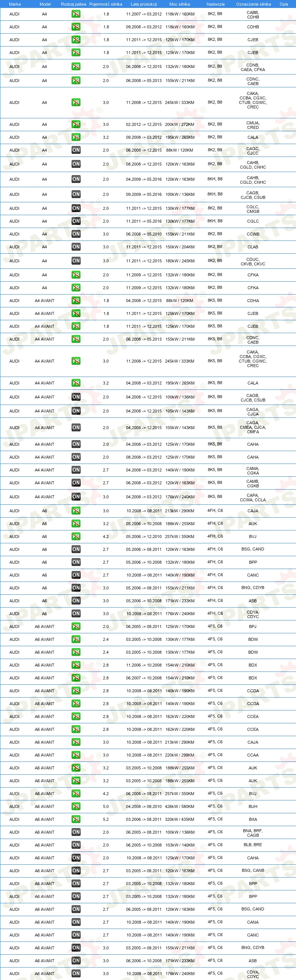Click diesel icon in CAGA, CMEA, CJCA, CMFA row

coord(76,428)
